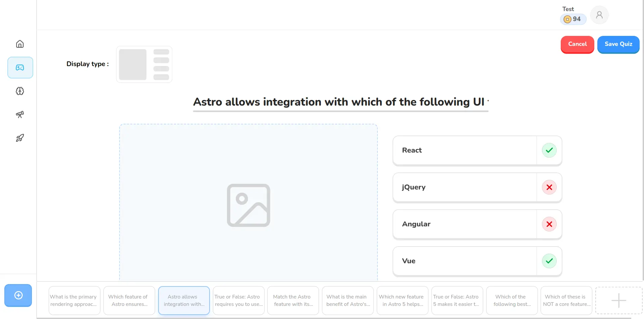Viewport: 644px width, 319px height.
Task: Toggle React answer correct checkmark
Action: coord(549,150)
